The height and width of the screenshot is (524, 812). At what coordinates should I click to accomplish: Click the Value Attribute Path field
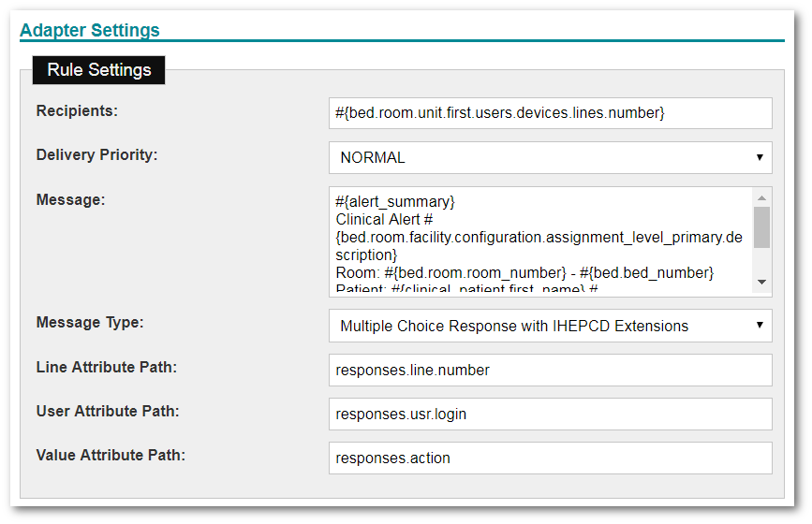click(x=550, y=458)
